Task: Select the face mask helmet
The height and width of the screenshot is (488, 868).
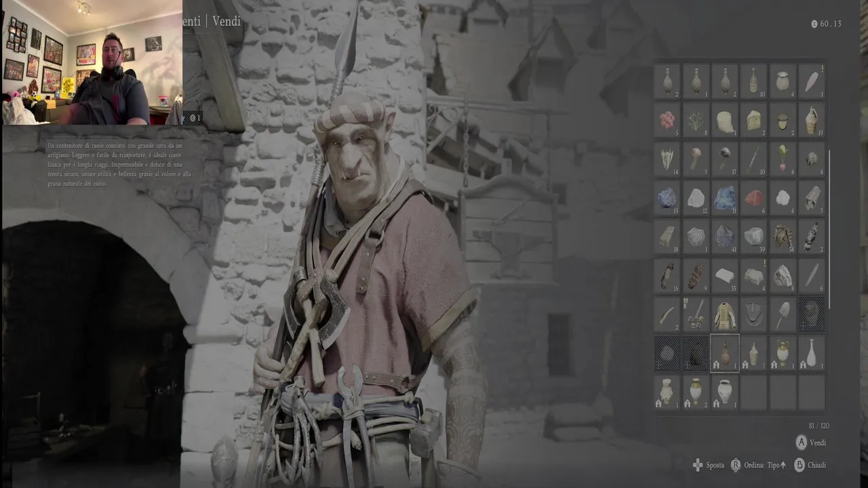Action: (753, 314)
